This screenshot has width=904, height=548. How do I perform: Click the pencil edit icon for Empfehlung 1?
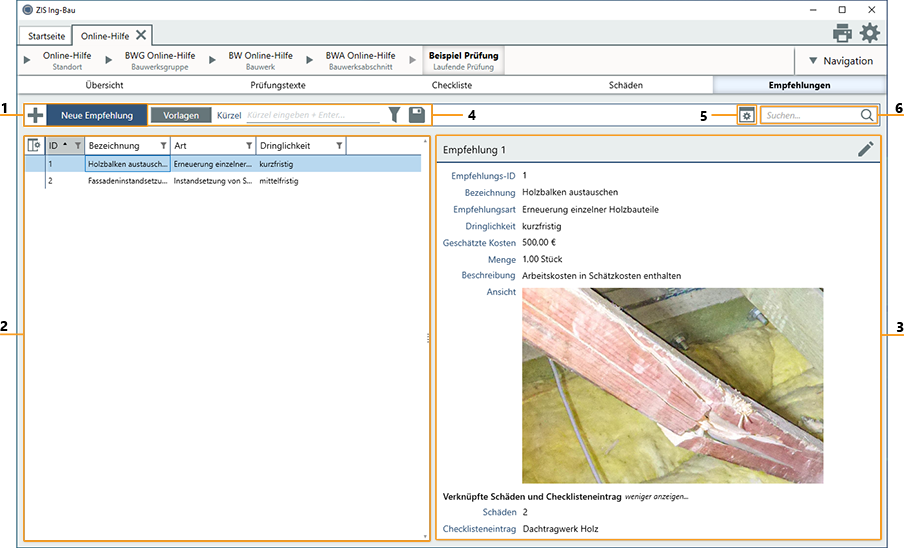865,149
